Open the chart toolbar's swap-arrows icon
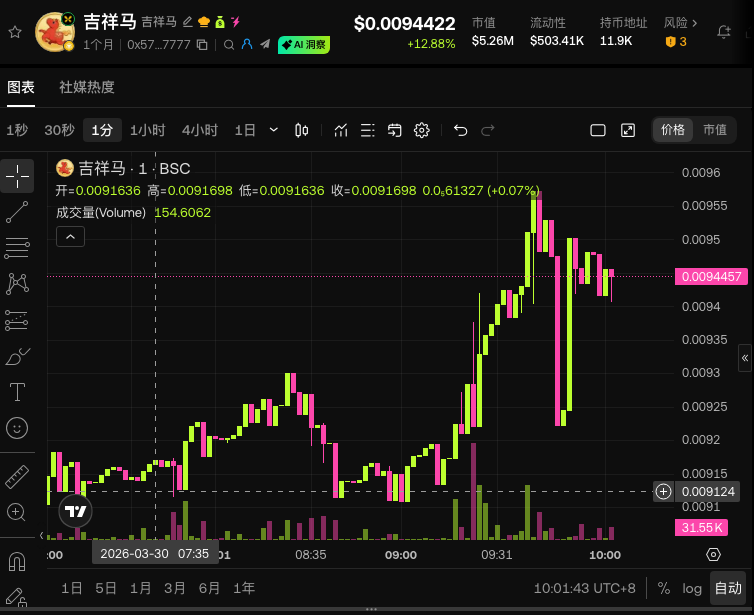754x615 pixels. (395, 130)
